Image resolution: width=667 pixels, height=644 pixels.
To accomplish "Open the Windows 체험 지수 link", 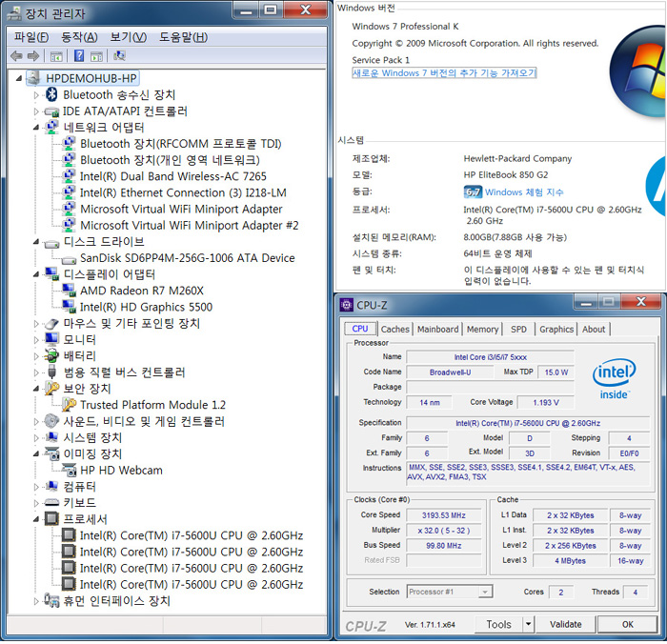I will 524,192.
